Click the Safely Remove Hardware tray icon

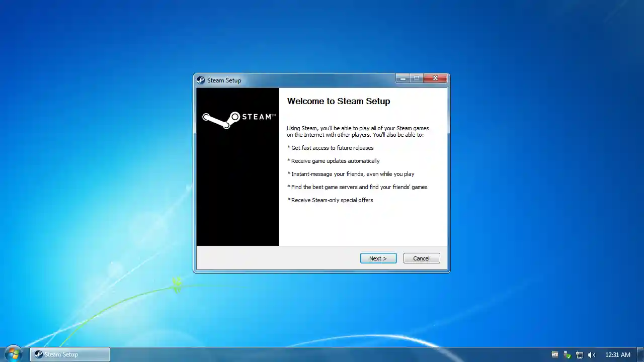click(x=567, y=354)
